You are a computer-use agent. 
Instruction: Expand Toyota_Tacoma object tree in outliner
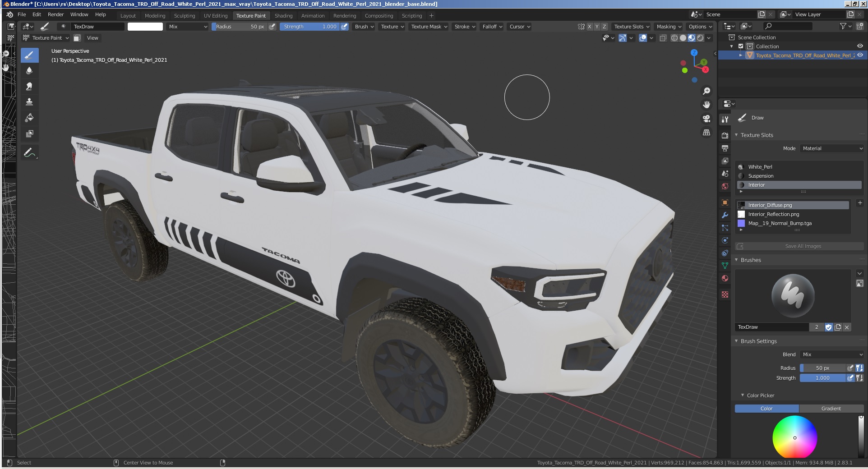tap(740, 55)
